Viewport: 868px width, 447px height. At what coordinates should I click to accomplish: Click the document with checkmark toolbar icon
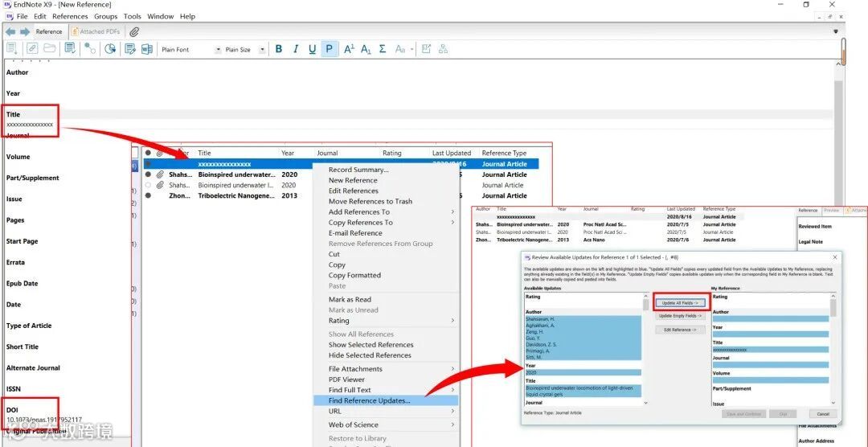(x=70, y=49)
